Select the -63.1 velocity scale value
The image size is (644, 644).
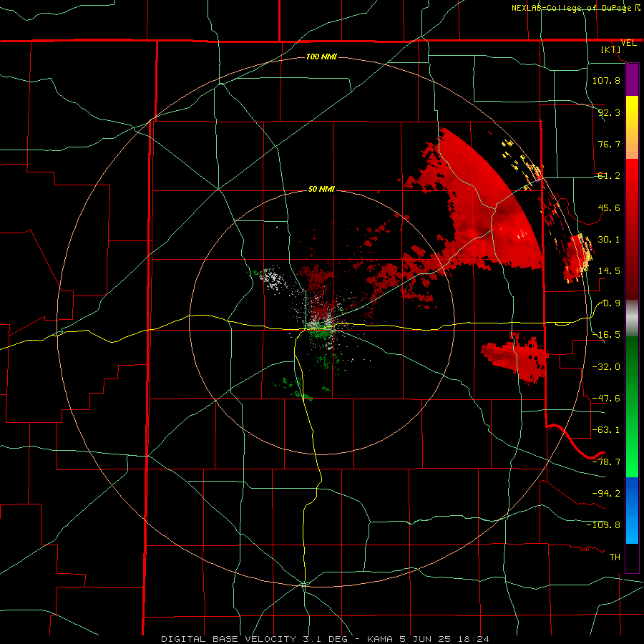tap(606, 430)
